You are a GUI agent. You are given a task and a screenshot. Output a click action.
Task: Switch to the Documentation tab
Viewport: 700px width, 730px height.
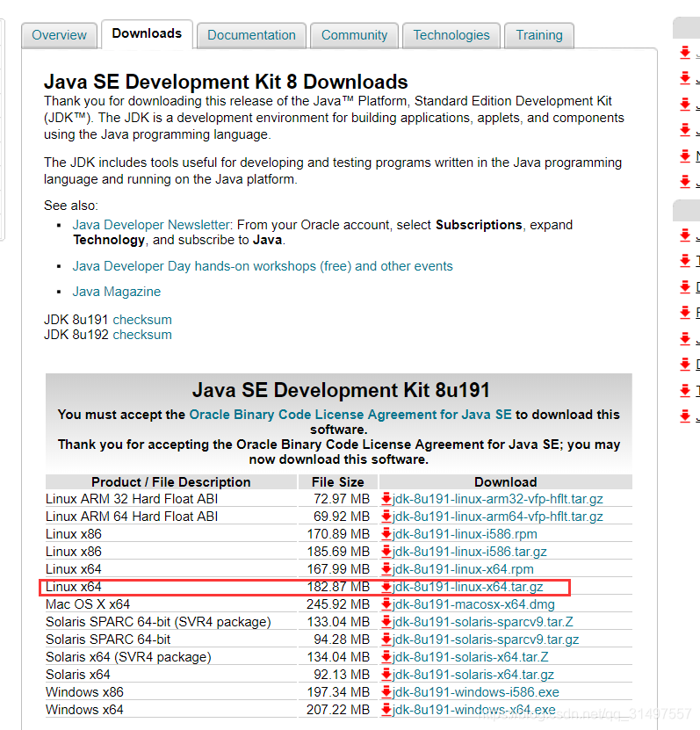tap(251, 35)
